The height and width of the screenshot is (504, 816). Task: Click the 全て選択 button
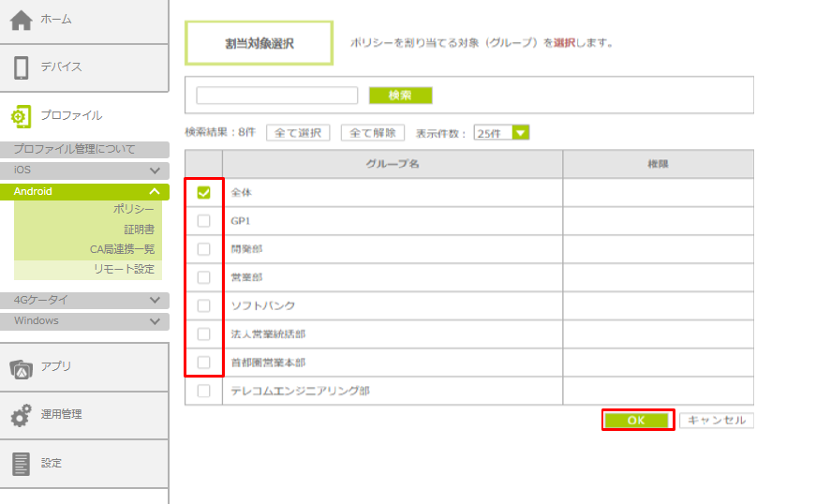pyautogui.click(x=298, y=133)
